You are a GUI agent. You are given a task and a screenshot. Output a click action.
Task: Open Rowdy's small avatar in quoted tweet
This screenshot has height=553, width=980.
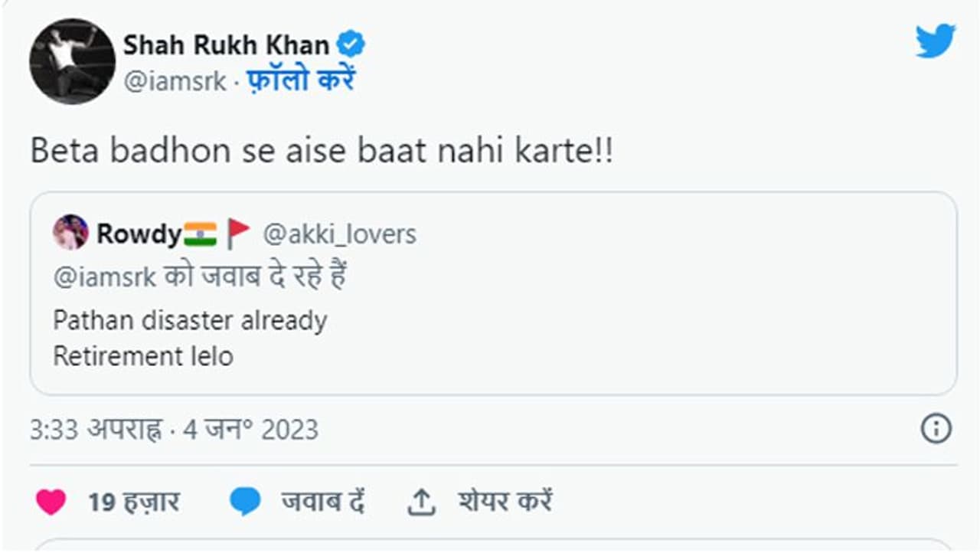tap(70, 232)
